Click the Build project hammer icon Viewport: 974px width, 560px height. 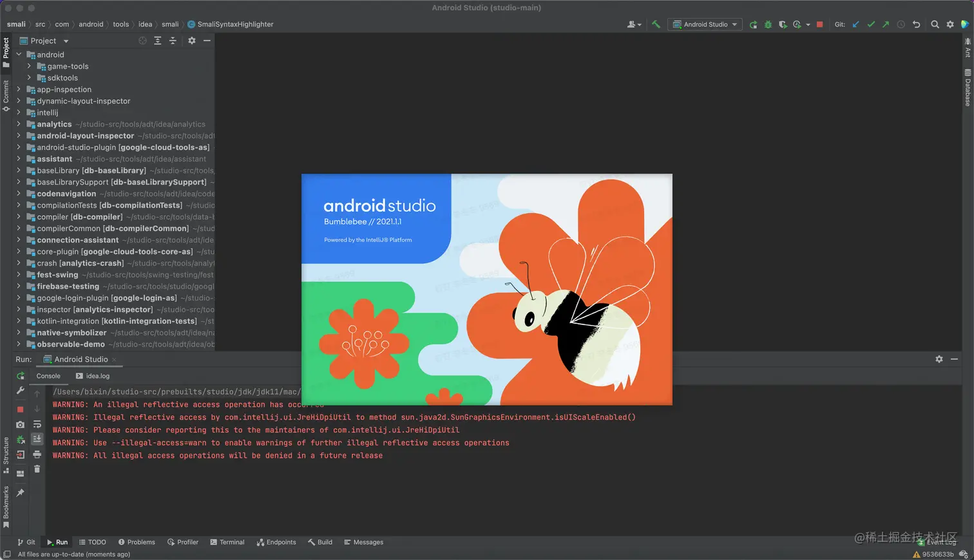pyautogui.click(x=656, y=24)
